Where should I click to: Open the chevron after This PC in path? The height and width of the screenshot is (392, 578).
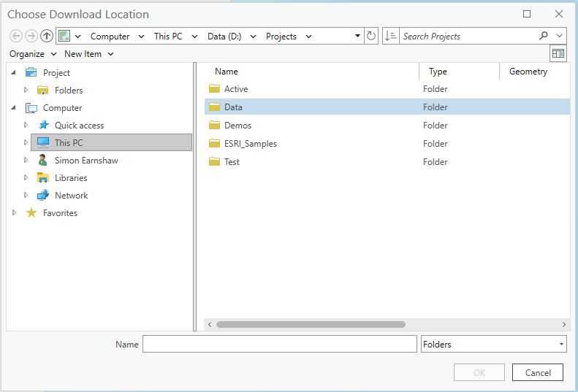click(194, 36)
